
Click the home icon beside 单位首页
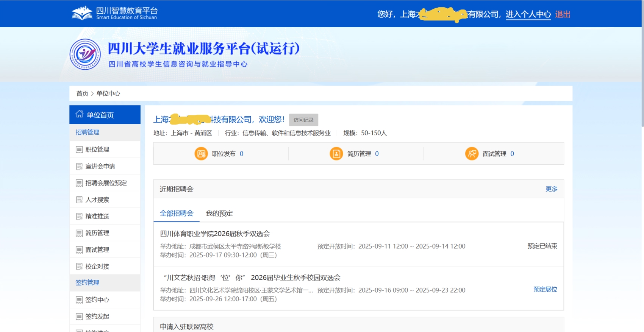tap(79, 114)
